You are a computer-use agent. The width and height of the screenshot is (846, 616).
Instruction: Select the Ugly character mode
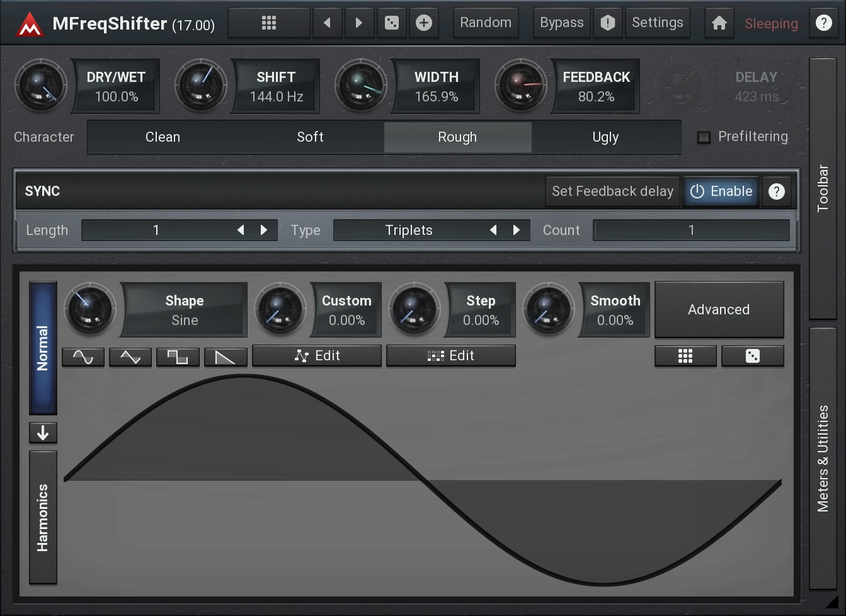(605, 137)
